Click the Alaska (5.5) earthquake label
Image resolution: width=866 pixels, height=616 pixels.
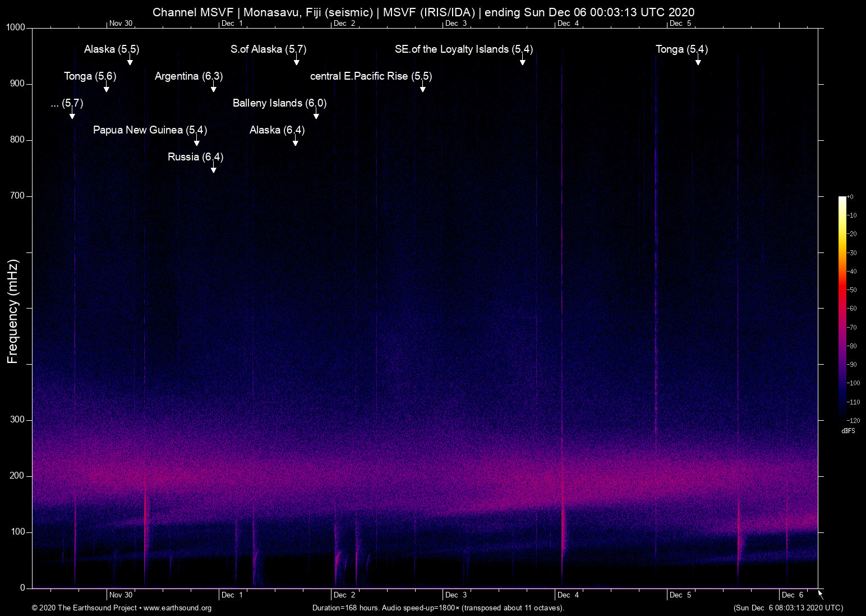click(x=112, y=49)
